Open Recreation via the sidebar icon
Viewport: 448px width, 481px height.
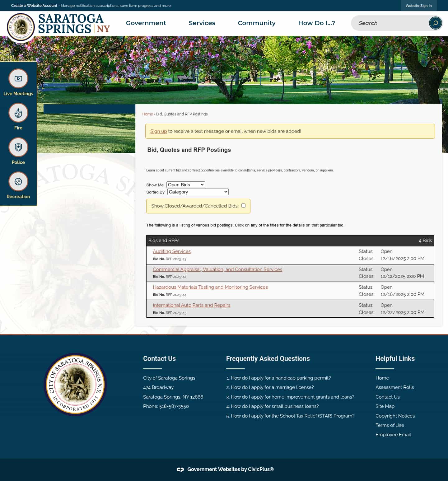[x=18, y=181]
